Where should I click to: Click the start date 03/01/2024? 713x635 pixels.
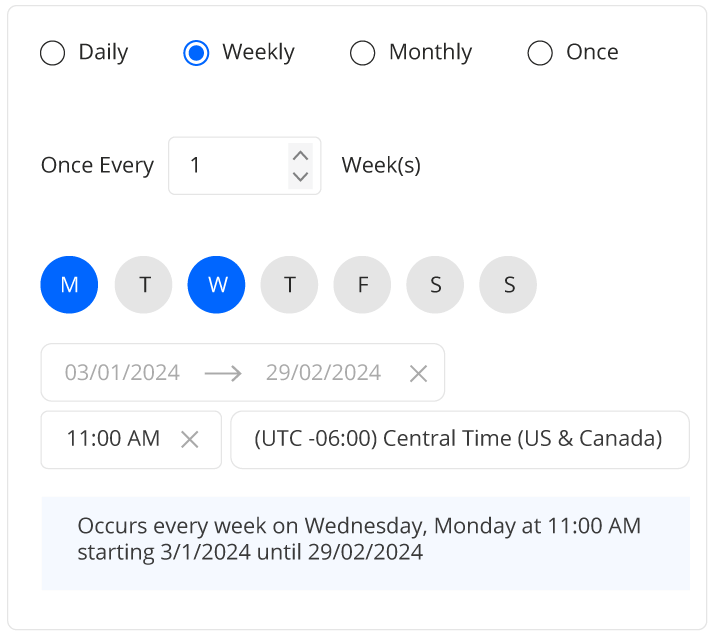coord(122,373)
